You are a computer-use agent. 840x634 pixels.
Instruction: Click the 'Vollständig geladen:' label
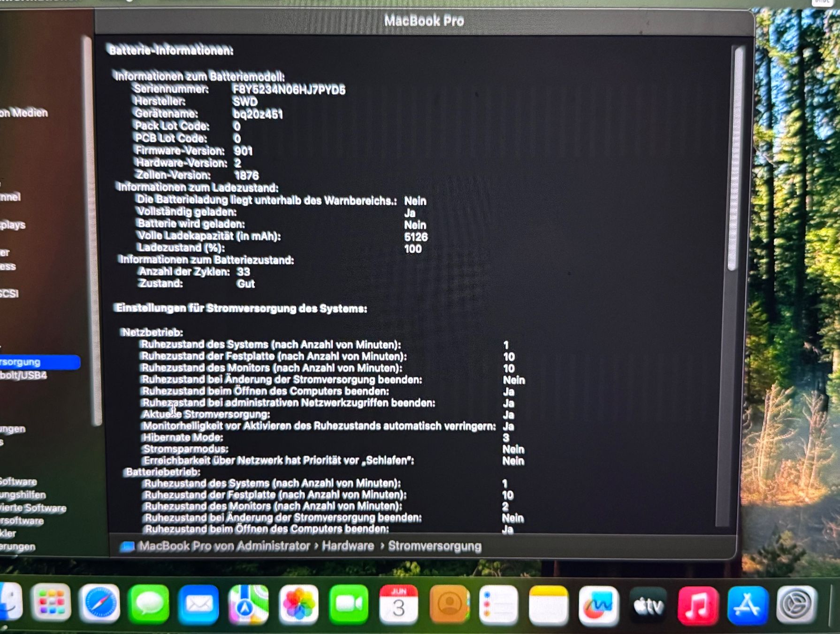click(x=187, y=212)
